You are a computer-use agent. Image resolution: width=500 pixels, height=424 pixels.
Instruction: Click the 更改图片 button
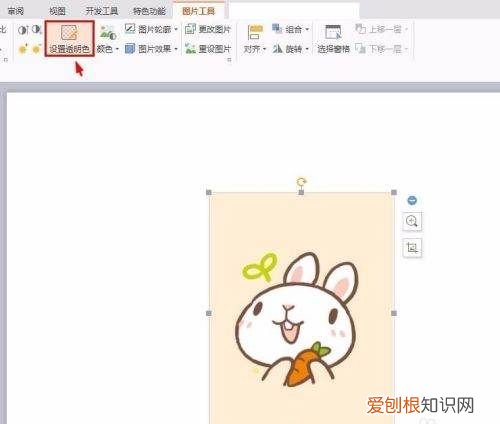[x=207, y=29]
